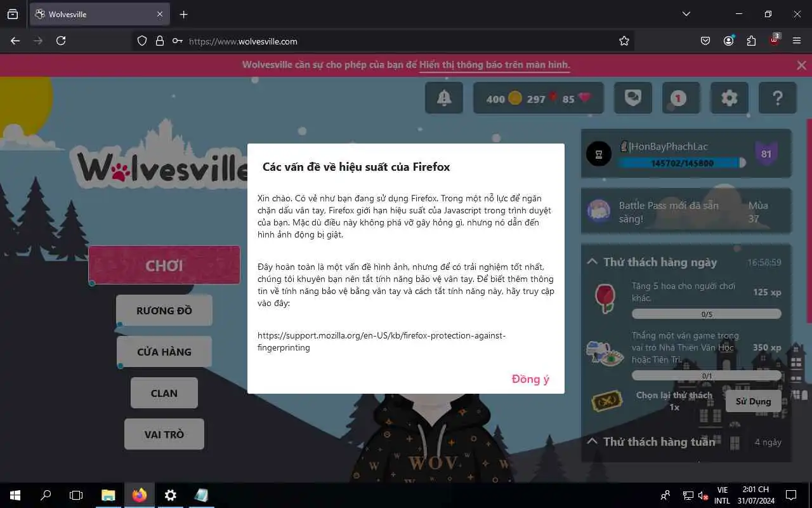Click the CHƠI play button

164,265
